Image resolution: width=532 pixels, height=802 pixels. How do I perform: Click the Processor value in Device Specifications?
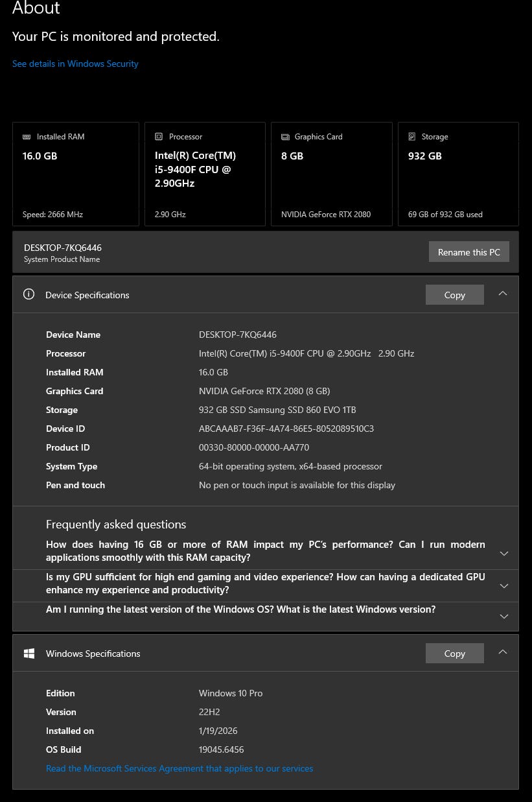point(306,353)
